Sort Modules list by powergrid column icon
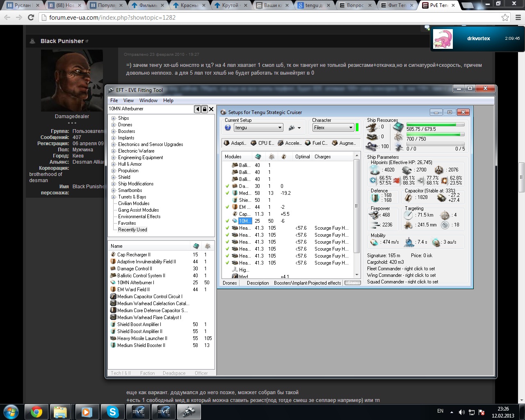The image size is (525, 420). point(272,157)
